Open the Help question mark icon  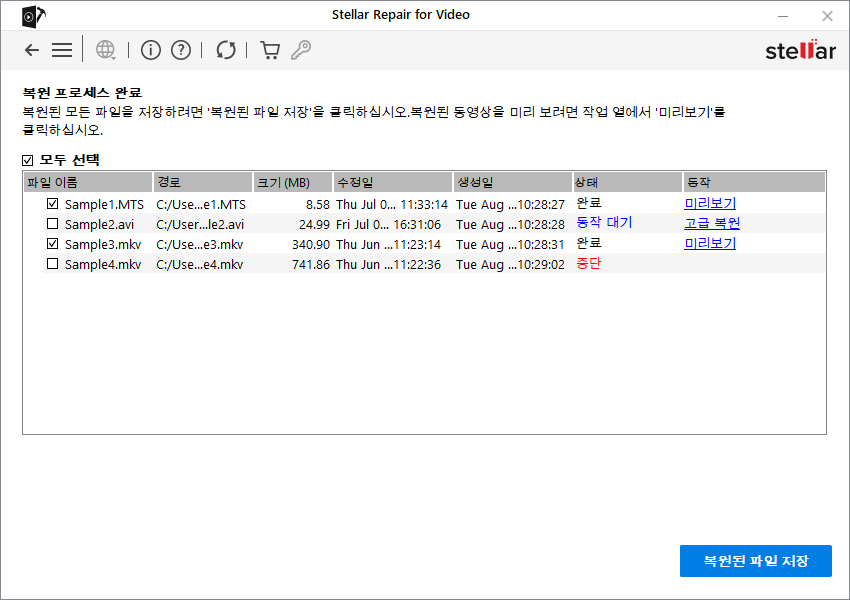coord(181,50)
